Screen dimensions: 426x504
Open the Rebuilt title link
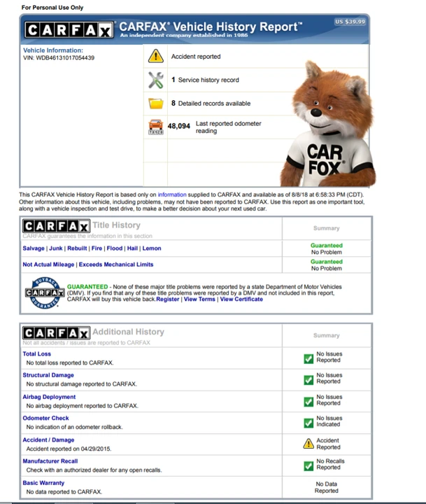[x=77, y=248]
